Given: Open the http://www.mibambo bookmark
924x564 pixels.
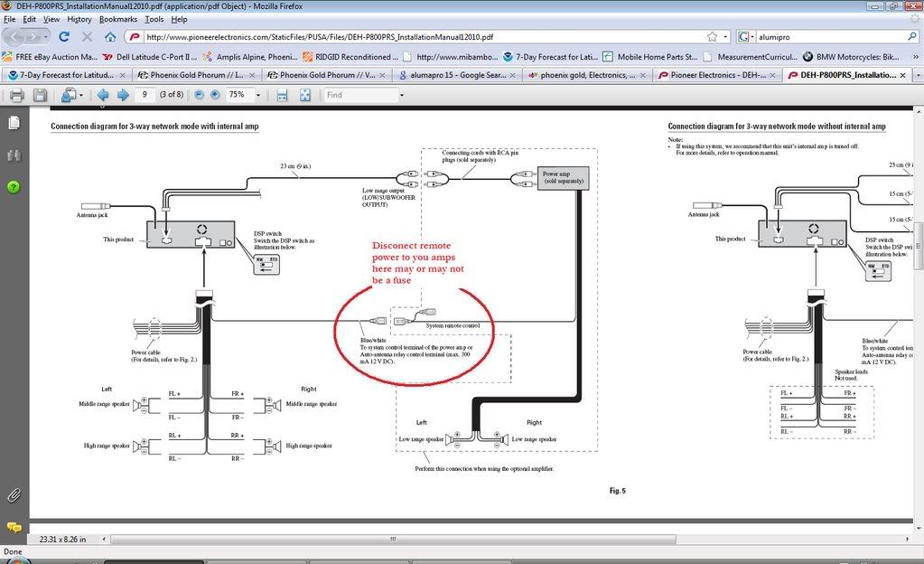Looking at the screenshot, I should click(451, 57).
